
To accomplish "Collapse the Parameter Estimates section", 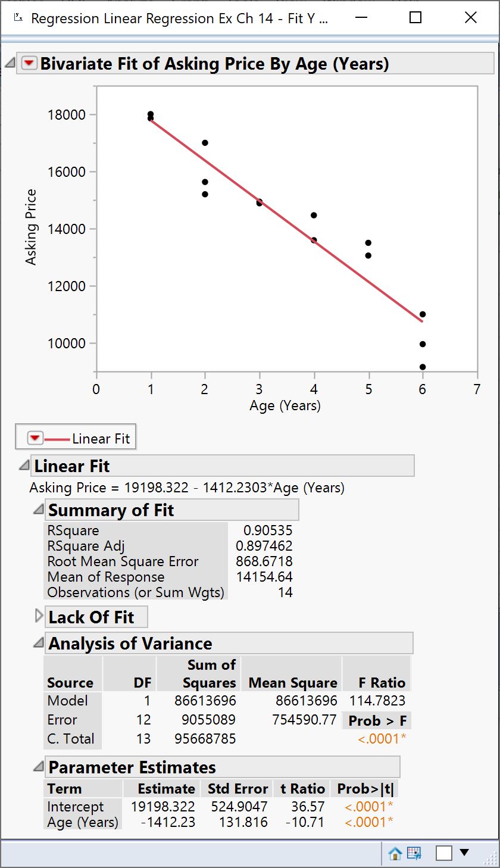I will 38,766.
